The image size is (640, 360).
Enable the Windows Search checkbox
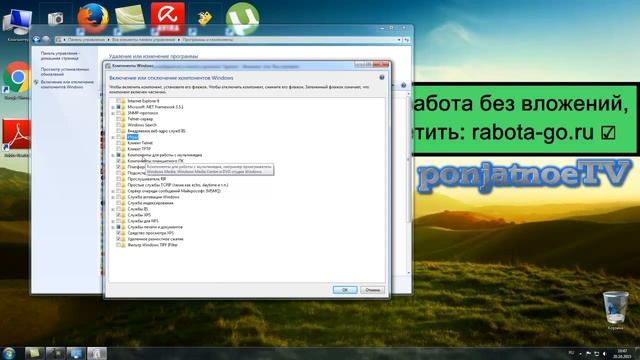[118, 125]
